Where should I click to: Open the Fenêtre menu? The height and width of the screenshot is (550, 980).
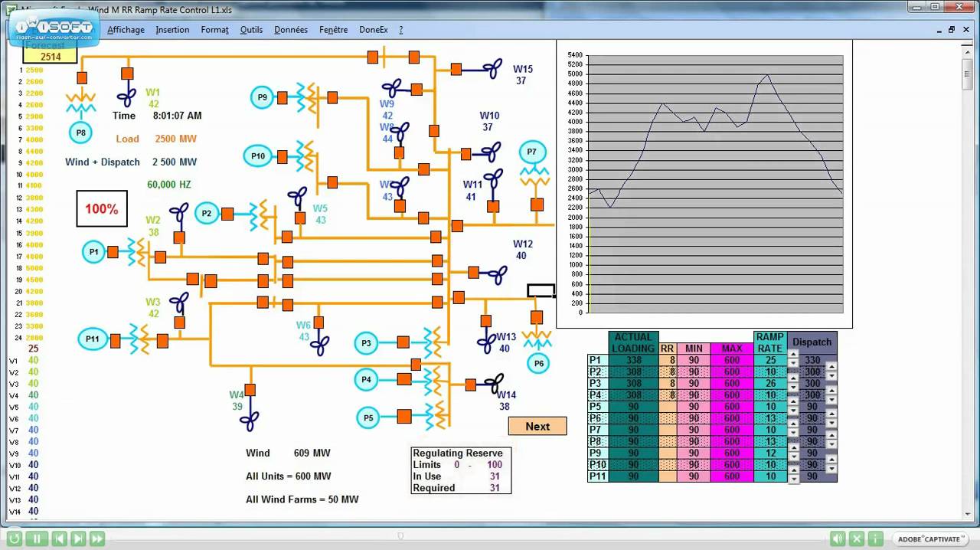click(333, 30)
